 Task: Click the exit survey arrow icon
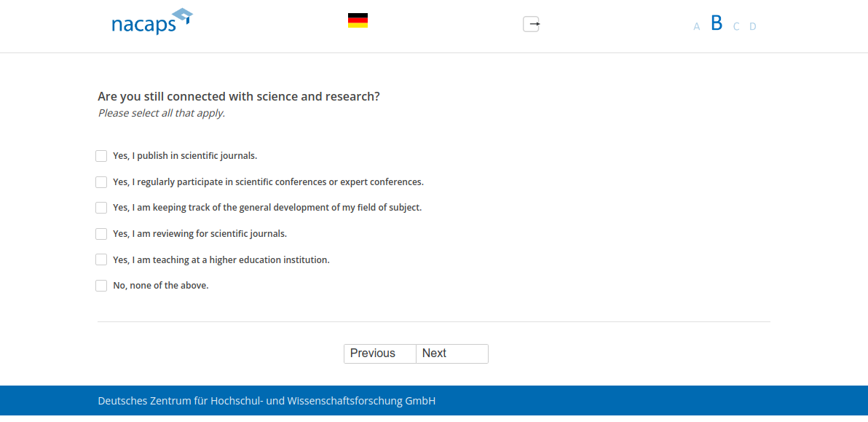(x=532, y=24)
